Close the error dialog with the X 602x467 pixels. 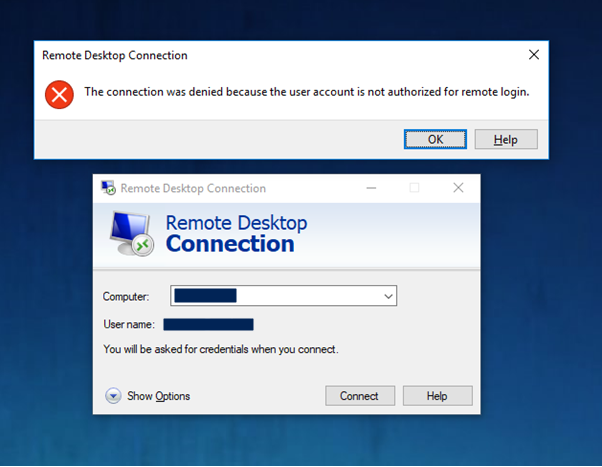pyautogui.click(x=534, y=55)
